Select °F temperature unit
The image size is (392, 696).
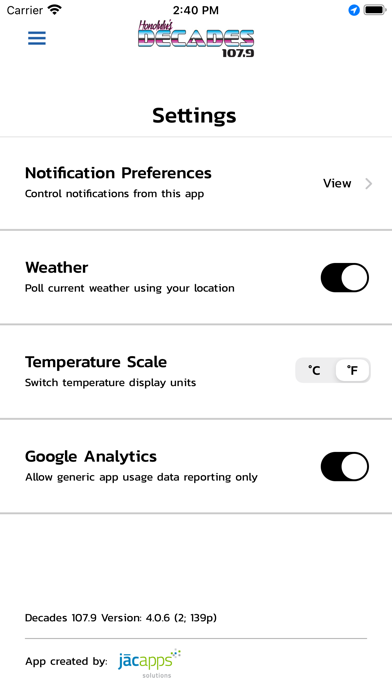352,370
